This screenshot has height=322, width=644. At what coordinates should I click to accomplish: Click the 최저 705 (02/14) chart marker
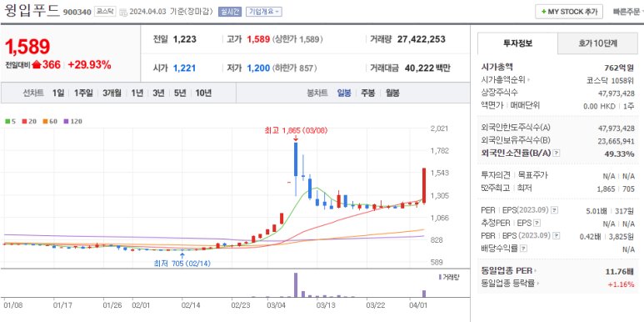click(182, 264)
